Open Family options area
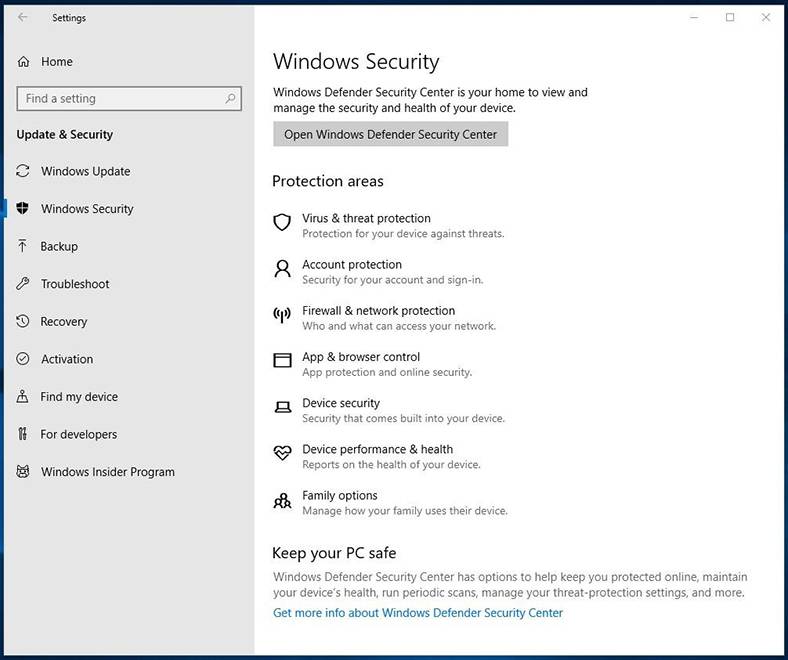The width and height of the screenshot is (788, 660). (x=340, y=496)
